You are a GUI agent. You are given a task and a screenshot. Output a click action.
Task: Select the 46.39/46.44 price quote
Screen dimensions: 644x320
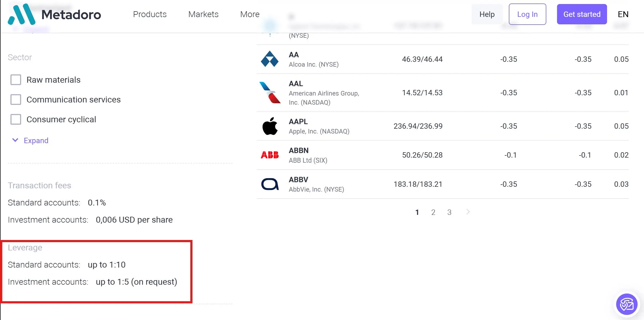pyautogui.click(x=422, y=59)
